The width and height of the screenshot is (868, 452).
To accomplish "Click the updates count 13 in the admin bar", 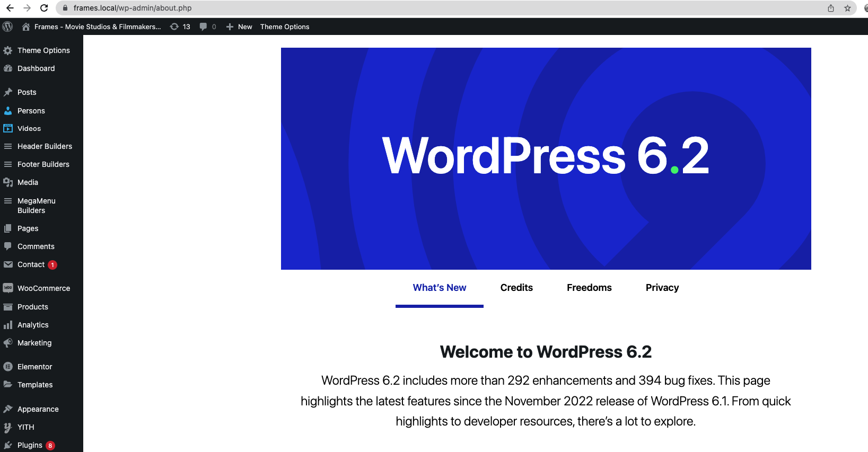I will [186, 26].
